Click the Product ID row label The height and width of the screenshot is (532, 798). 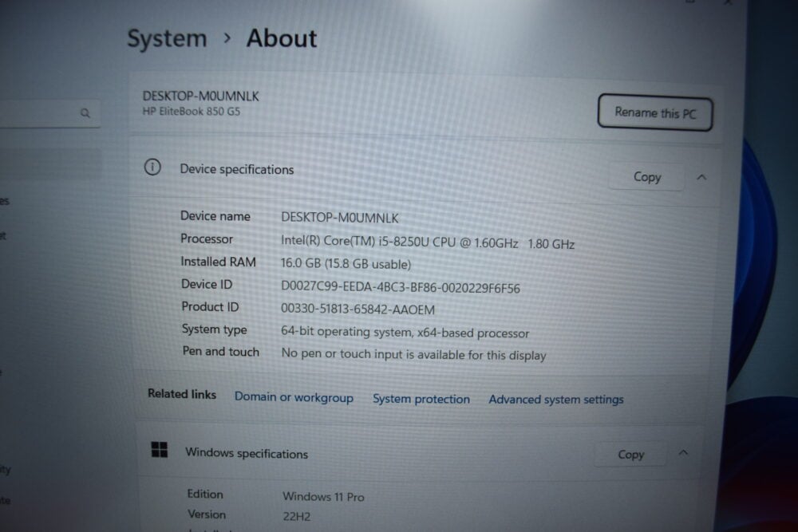pyautogui.click(x=210, y=307)
